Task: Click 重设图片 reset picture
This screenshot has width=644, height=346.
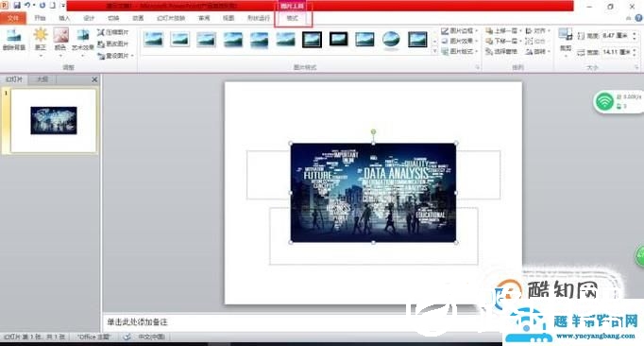Action: click(113, 56)
